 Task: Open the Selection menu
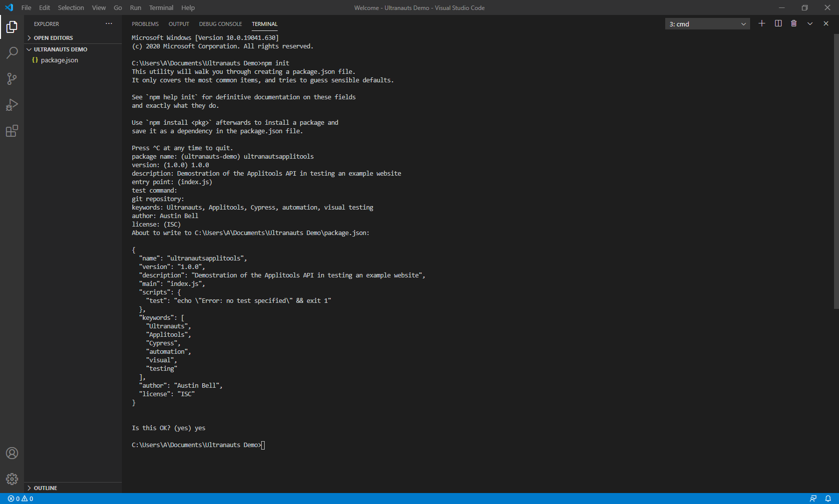coord(71,7)
